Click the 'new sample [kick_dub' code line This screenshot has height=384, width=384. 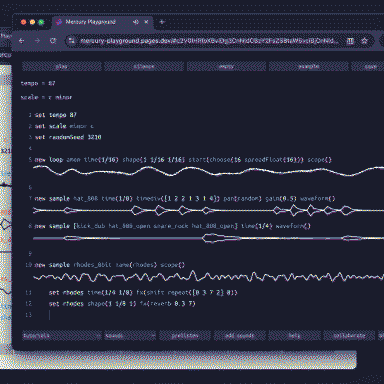(173, 226)
